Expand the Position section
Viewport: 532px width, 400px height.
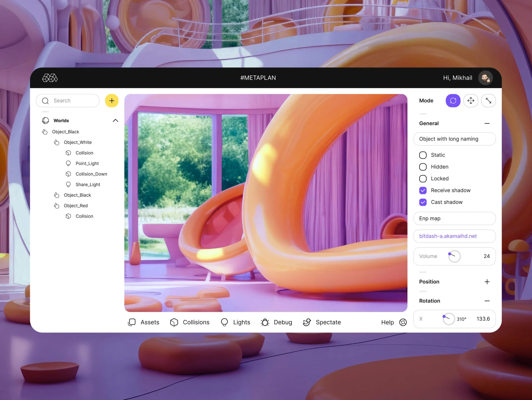[x=487, y=282]
